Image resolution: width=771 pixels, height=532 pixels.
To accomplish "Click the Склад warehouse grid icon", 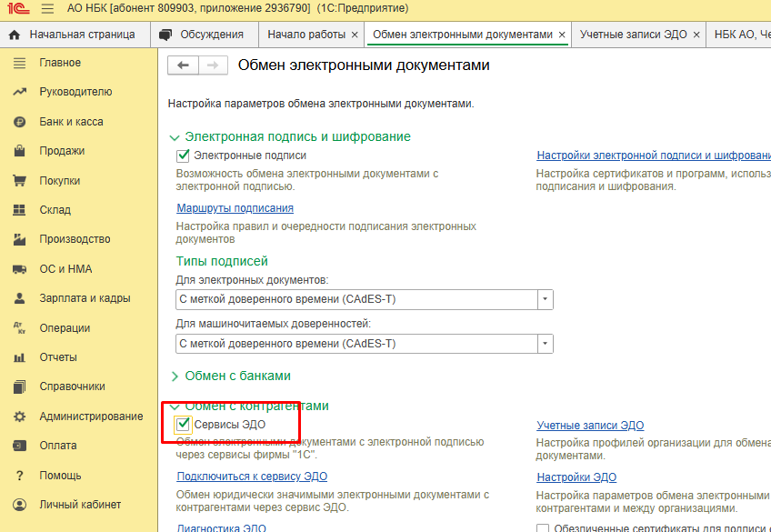I will (x=19, y=210).
